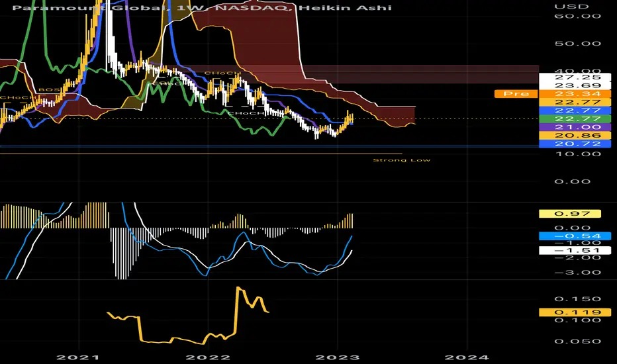Image resolution: width=617 pixels, height=364 pixels.
Task: Select the 0.150 lower indicator axis label
Action: [x=578, y=299]
